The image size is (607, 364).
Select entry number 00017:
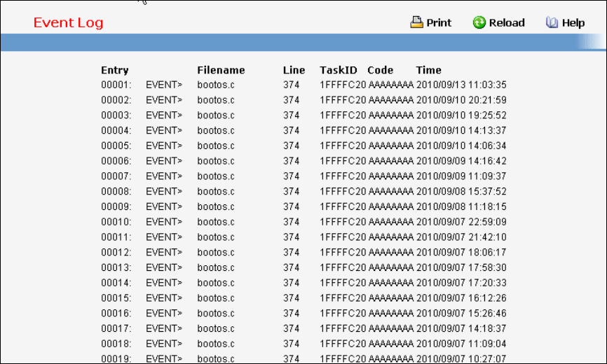pyautogui.click(x=116, y=328)
